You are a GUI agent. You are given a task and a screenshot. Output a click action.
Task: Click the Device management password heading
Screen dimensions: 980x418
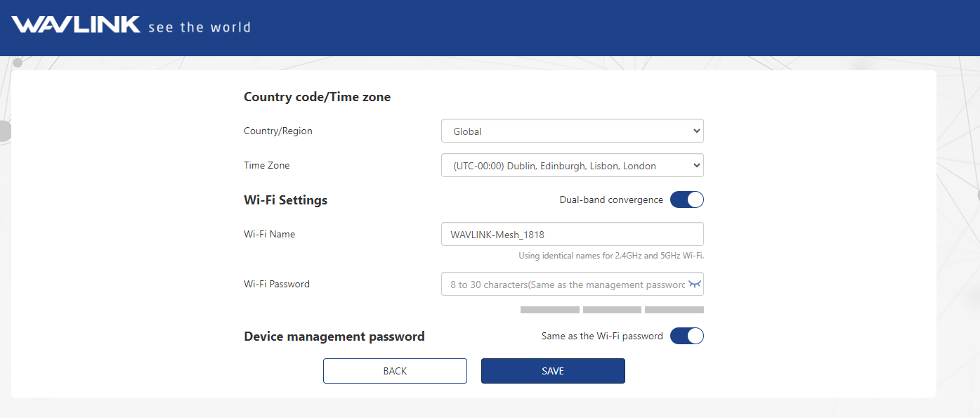click(x=334, y=337)
